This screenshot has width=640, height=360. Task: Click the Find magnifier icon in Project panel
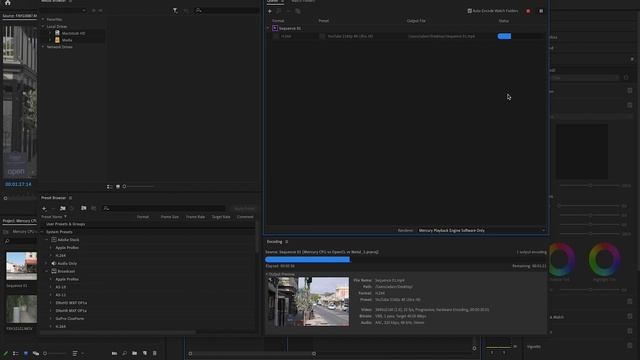click(x=124, y=353)
